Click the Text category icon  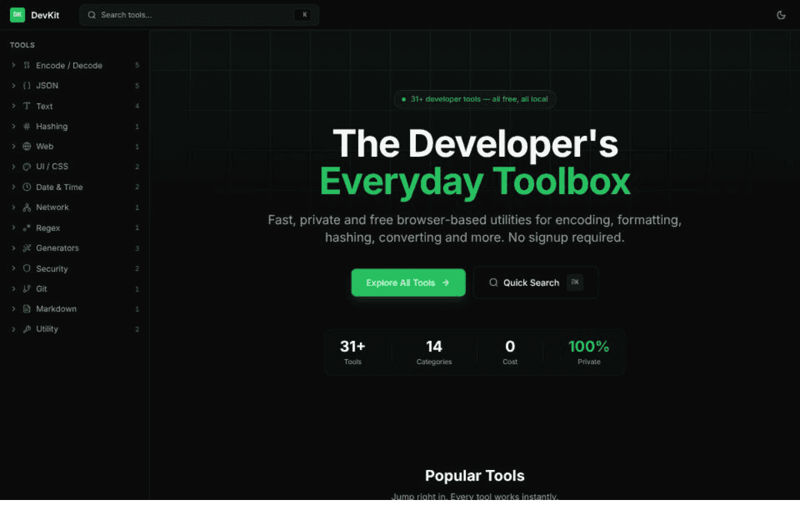[x=27, y=106]
